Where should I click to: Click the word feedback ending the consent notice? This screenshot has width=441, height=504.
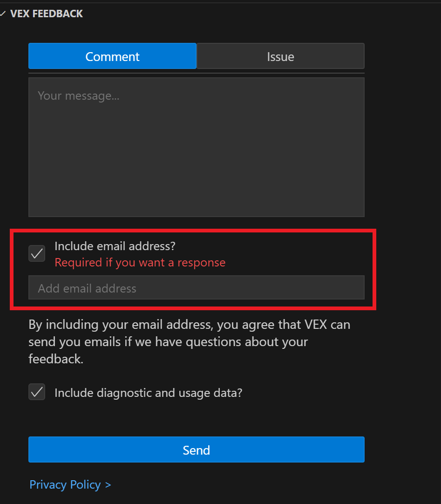[55, 360]
